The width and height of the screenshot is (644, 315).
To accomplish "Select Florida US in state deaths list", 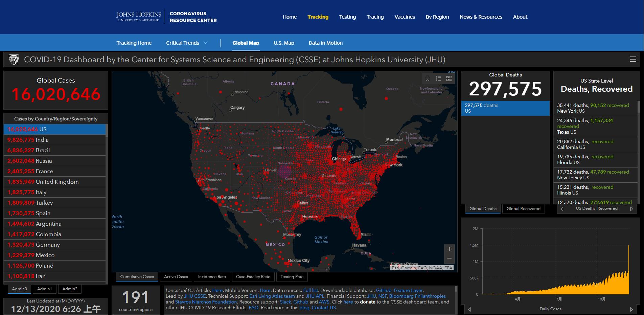I will coord(596,160).
